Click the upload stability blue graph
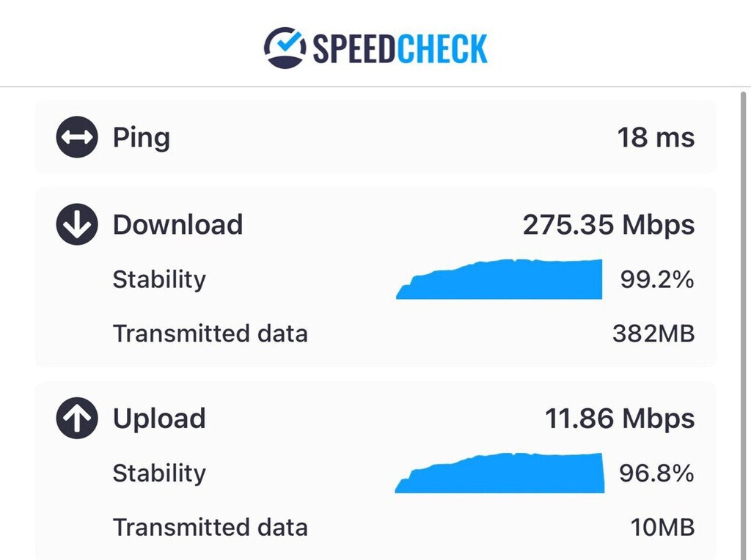The image size is (751, 560). [x=506, y=475]
